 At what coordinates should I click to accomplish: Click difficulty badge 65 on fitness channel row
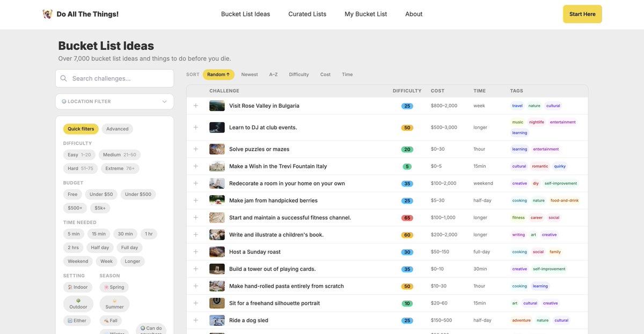pyautogui.click(x=407, y=218)
